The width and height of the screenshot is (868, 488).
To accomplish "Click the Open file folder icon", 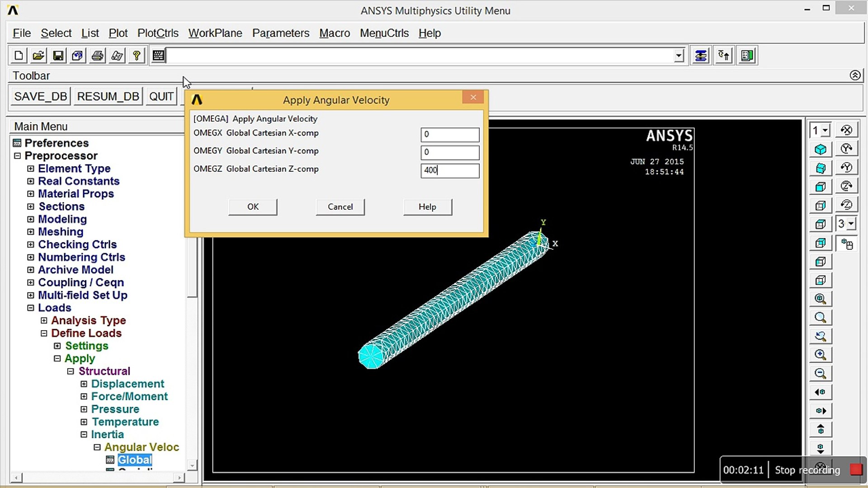I will 38,56.
